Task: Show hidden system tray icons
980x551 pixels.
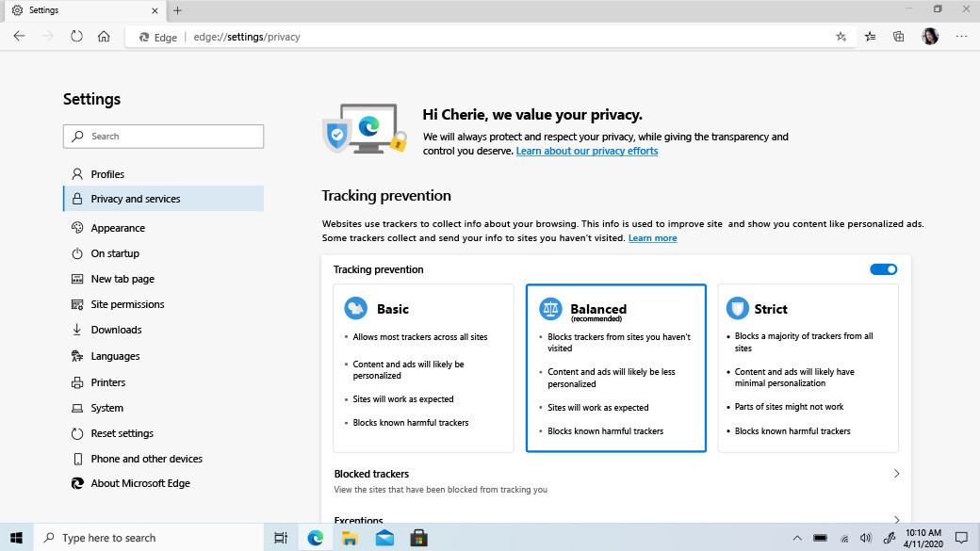Action: click(797, 538)
